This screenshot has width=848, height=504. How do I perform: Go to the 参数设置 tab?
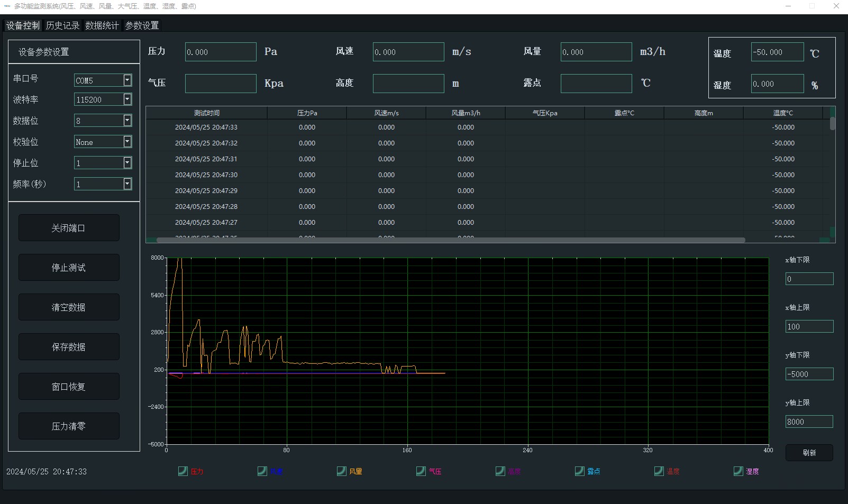142,25
